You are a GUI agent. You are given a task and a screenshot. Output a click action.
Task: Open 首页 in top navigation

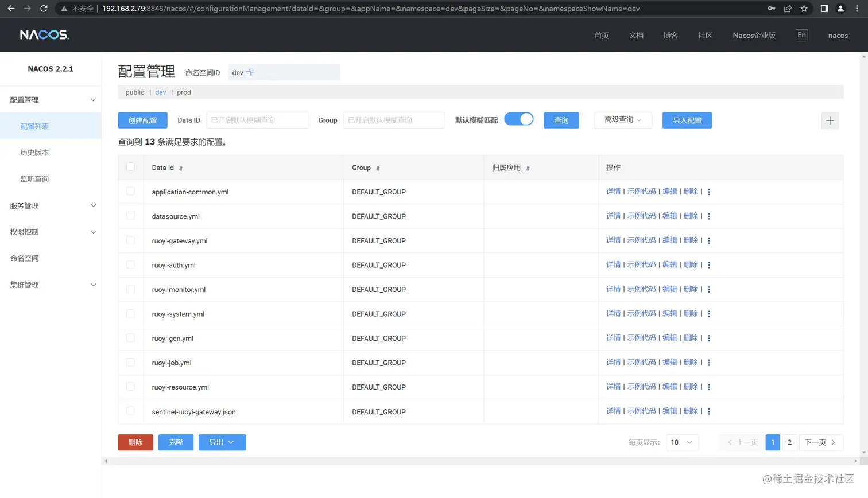click(x=602, y=36)
